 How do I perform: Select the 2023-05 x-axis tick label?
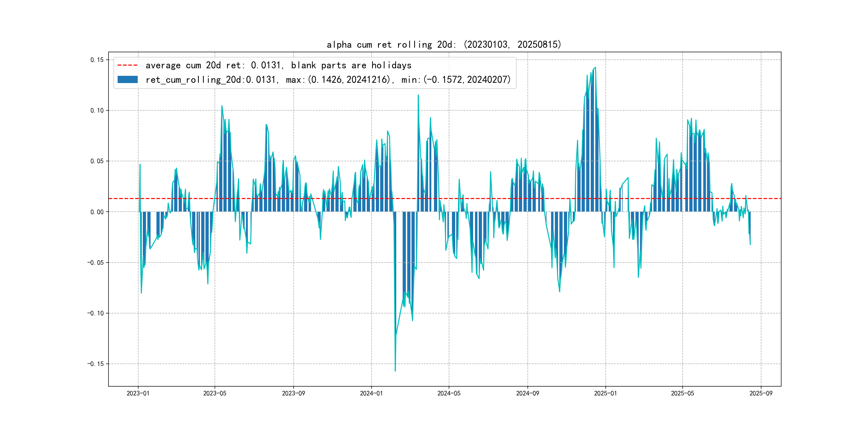(215, 393)
